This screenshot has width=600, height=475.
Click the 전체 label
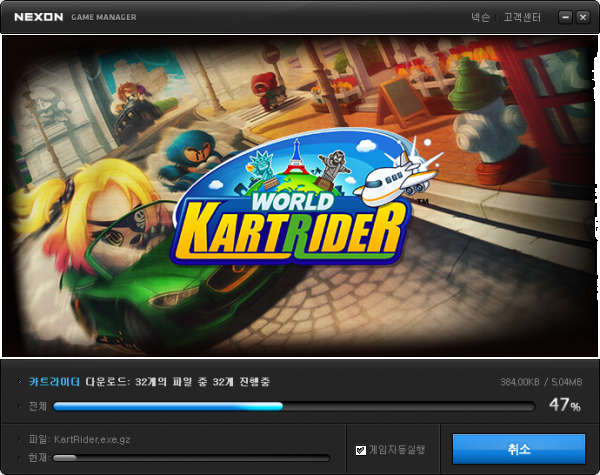[x=38, y=406]
